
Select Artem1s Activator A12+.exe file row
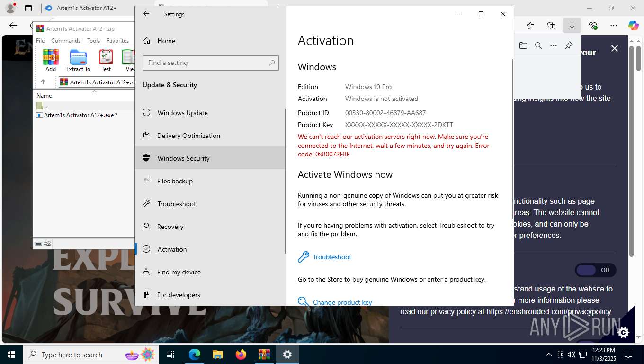(84, 115)
